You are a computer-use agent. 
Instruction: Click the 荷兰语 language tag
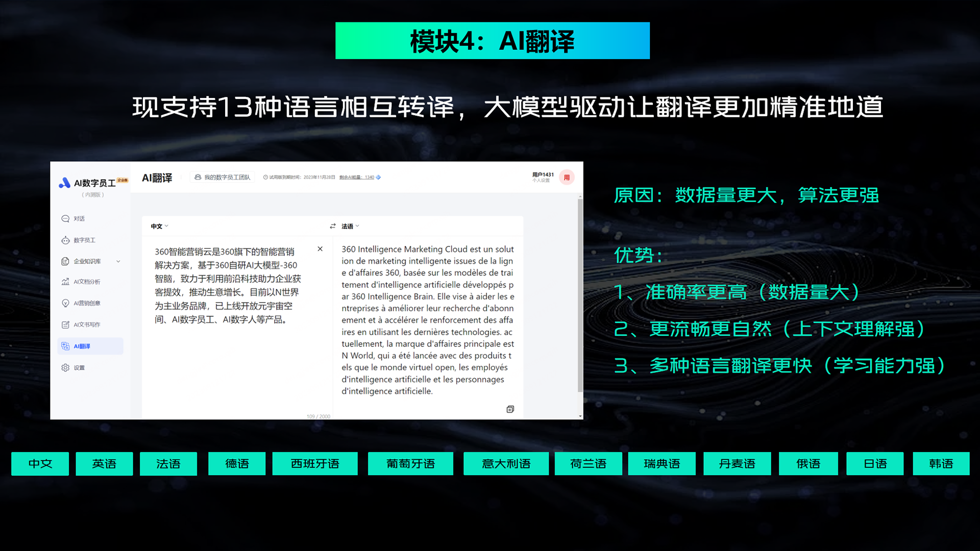[589, 464]
